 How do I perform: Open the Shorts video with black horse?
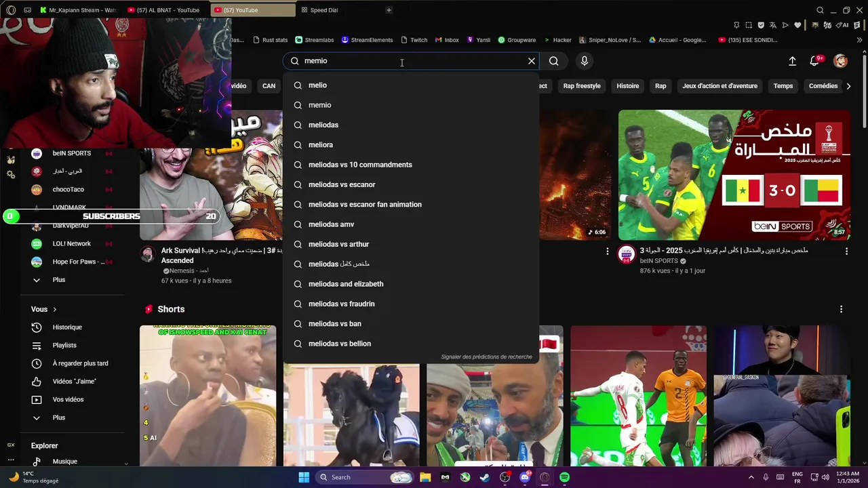click(351, 415)
